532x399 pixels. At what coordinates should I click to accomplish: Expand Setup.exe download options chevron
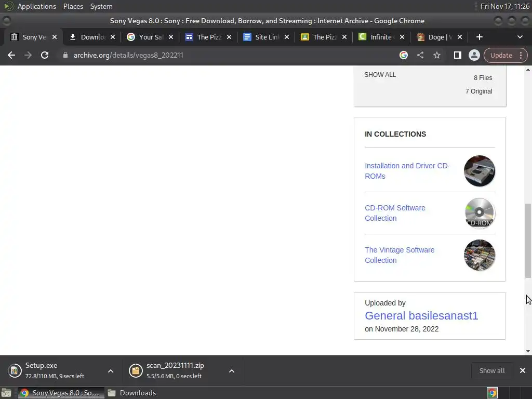coord(111,371)
